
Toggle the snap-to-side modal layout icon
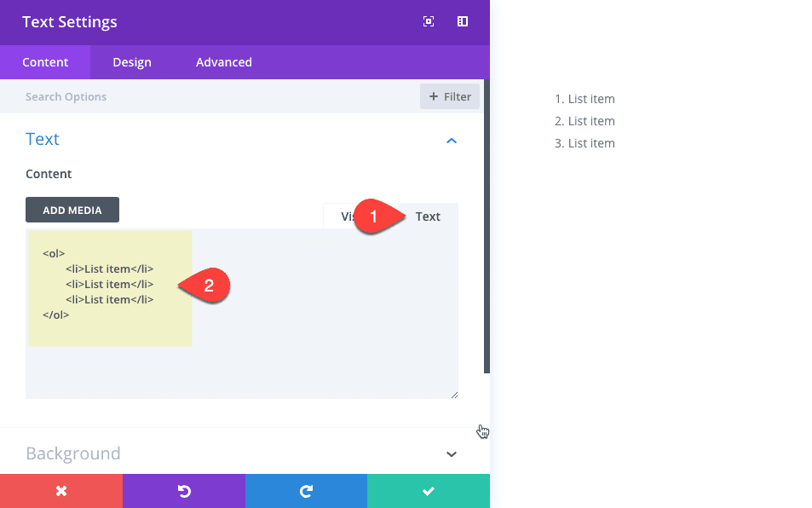[x=462, y=21]
